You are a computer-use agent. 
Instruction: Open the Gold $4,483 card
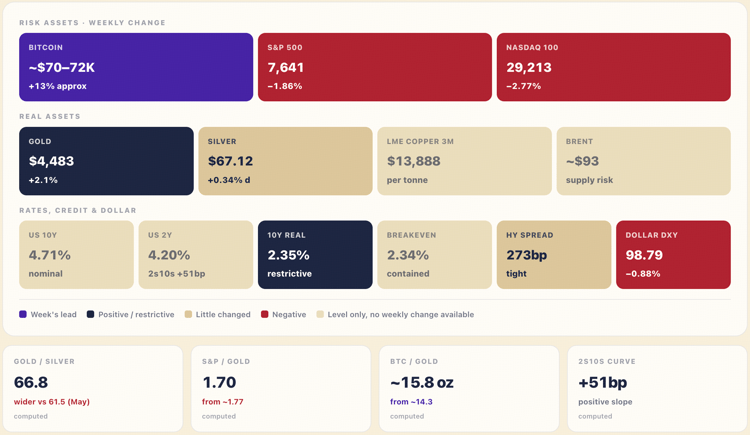click(106, 161)
